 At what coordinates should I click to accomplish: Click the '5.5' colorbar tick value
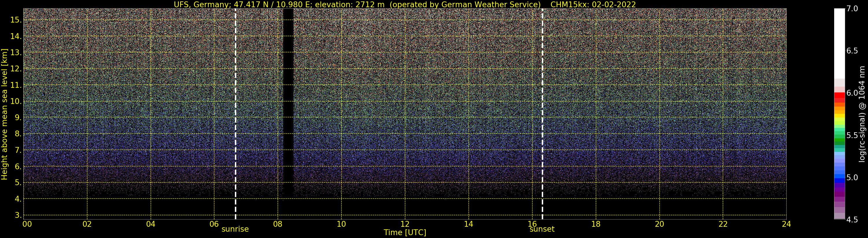(852, 135)
